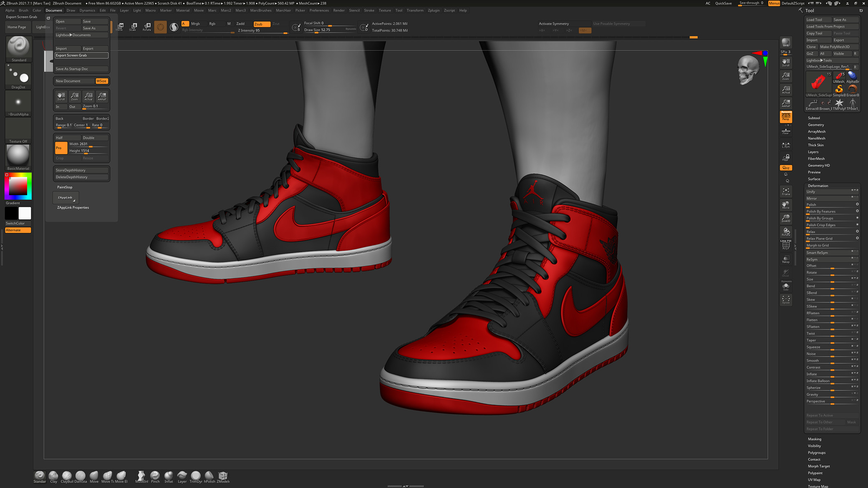Expand the Layers section
The width and height of the screenshot is (868, 488).
(813, 152)
